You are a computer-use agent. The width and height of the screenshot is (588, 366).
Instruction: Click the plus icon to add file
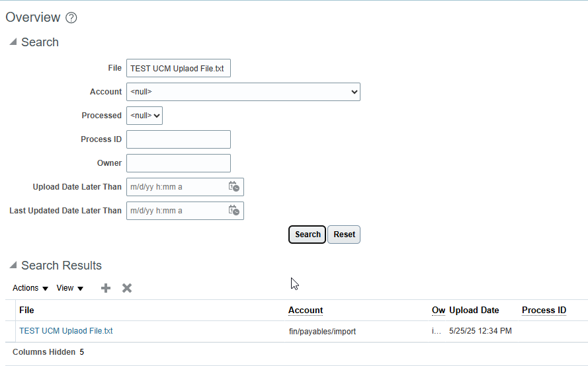click(x=106, y=288)
